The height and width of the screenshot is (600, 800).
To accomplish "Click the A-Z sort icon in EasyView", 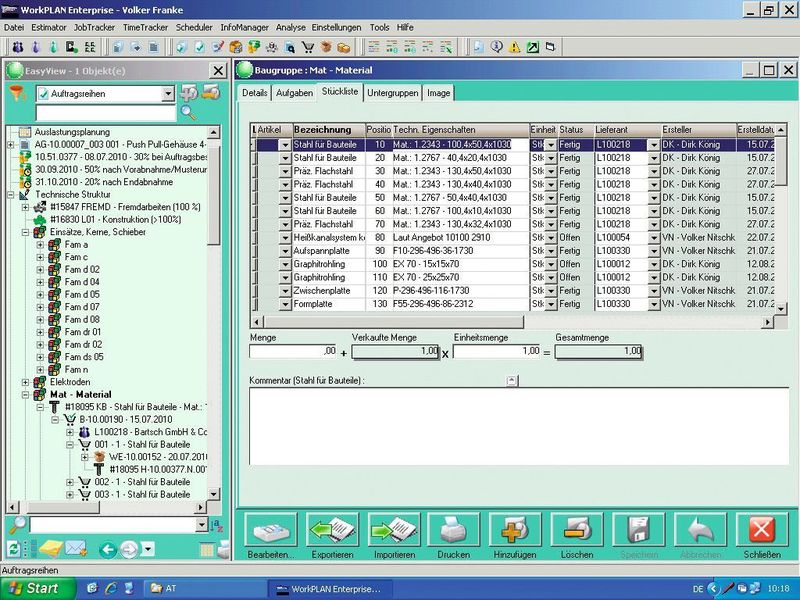I will coord(216,525).
